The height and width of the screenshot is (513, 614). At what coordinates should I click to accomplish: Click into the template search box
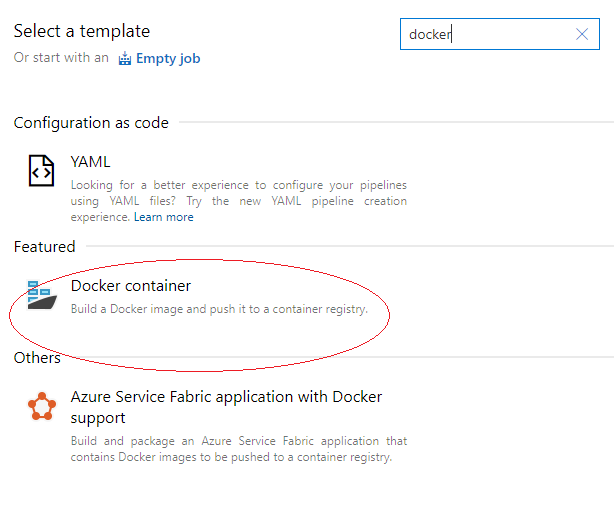(x=500, y=34)
